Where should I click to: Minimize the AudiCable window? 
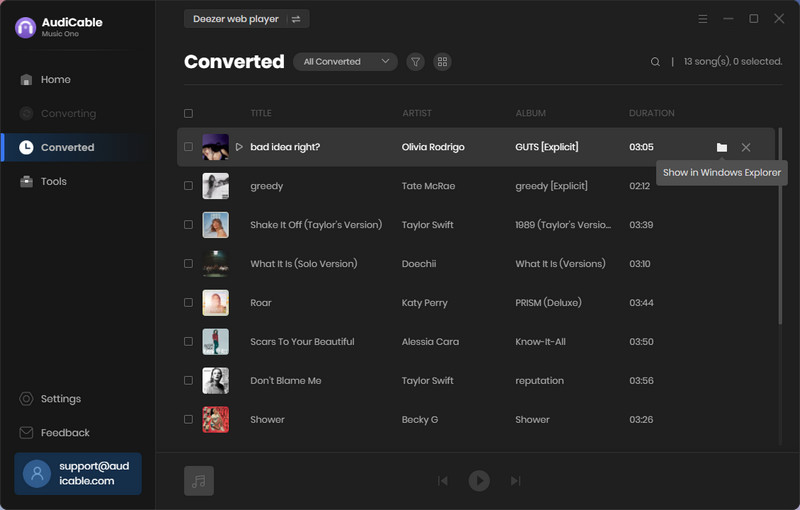[x=728, y=19]
